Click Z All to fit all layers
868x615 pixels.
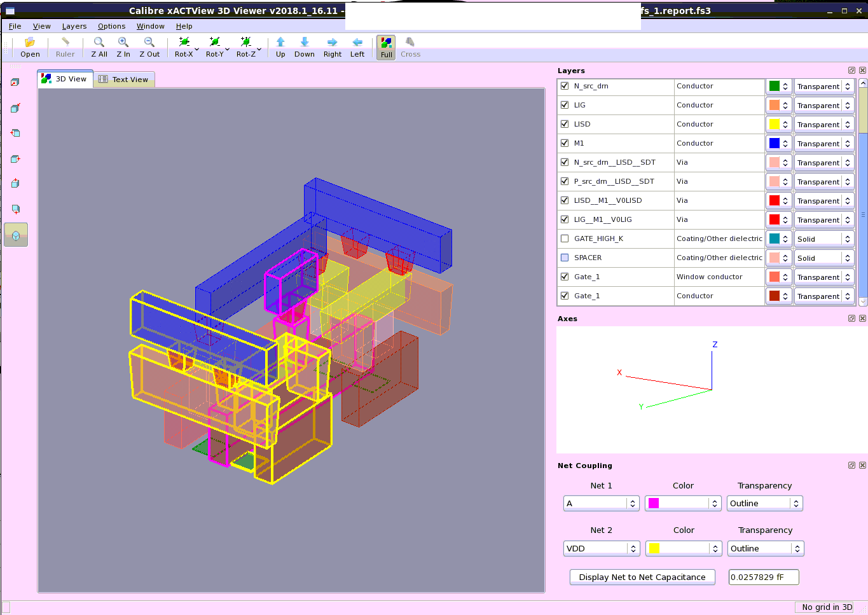tap(99, 45)
